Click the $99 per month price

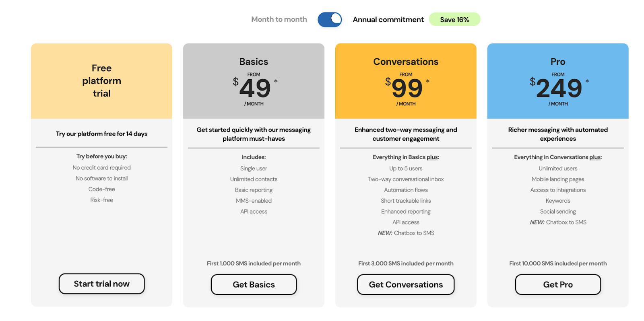tap(407, 88)
